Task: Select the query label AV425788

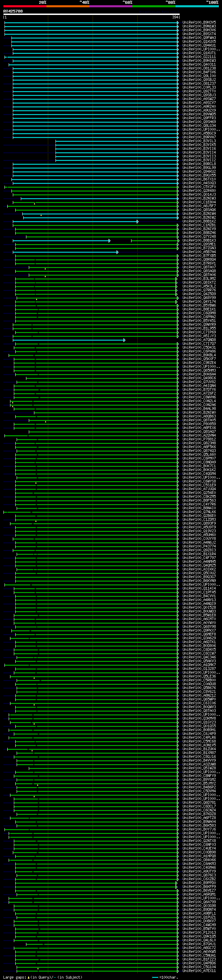Action: click(13, 11)
